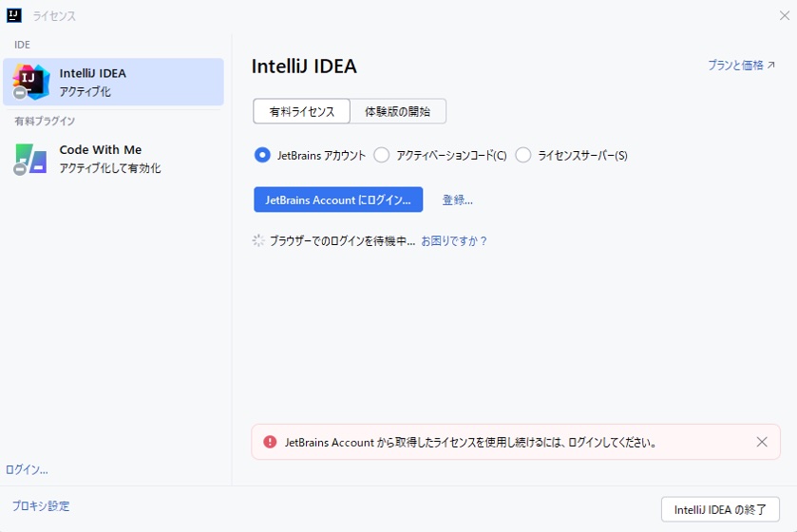The image size is (797, 532).
Task: Click the IntelliJ IDEA heading text
Action: pos(304,66)
